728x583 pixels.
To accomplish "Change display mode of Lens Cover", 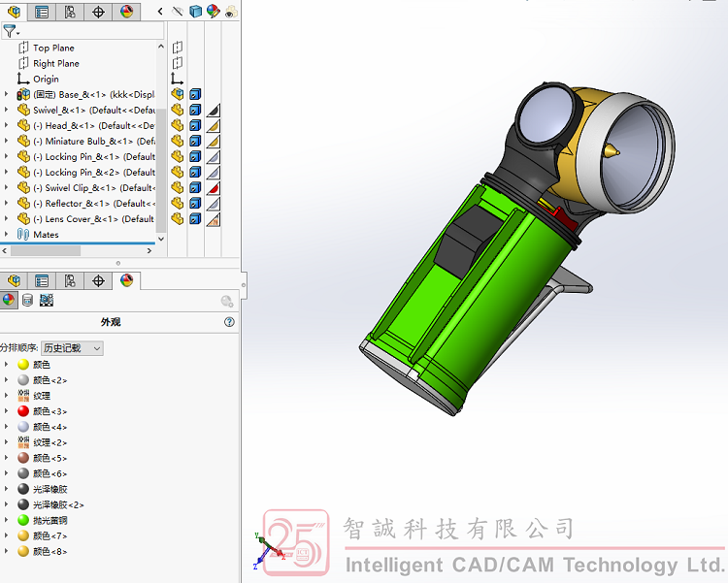I will pyautogui.click(x=195, y=219).
